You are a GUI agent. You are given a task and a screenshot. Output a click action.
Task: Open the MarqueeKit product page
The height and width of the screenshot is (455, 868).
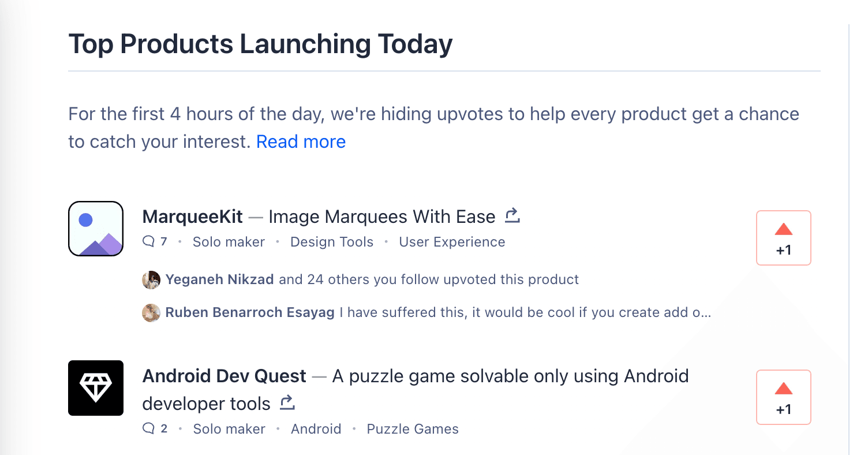point(192,216)
